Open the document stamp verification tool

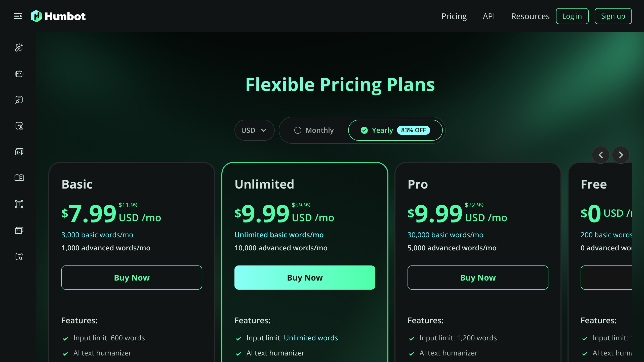[19, 126]
